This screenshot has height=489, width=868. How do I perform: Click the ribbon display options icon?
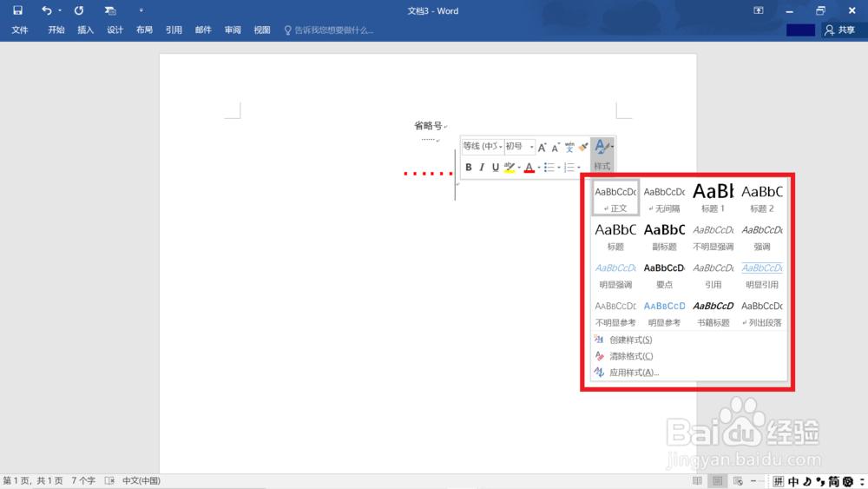759,10
